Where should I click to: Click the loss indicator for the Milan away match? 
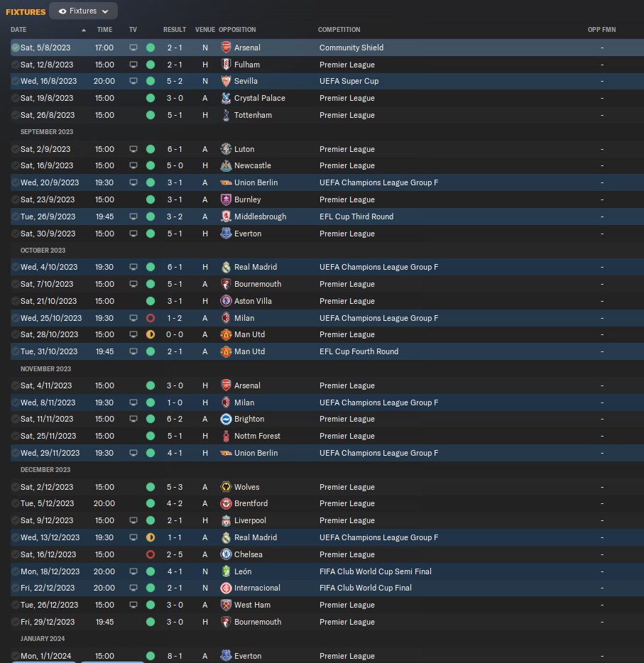point(151,318)
